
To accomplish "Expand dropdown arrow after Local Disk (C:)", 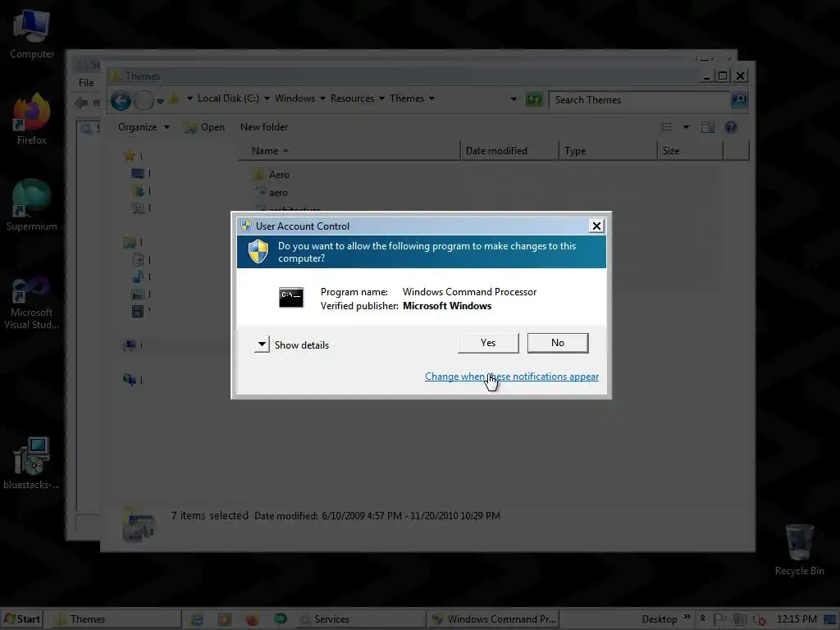I will [267, 98].
